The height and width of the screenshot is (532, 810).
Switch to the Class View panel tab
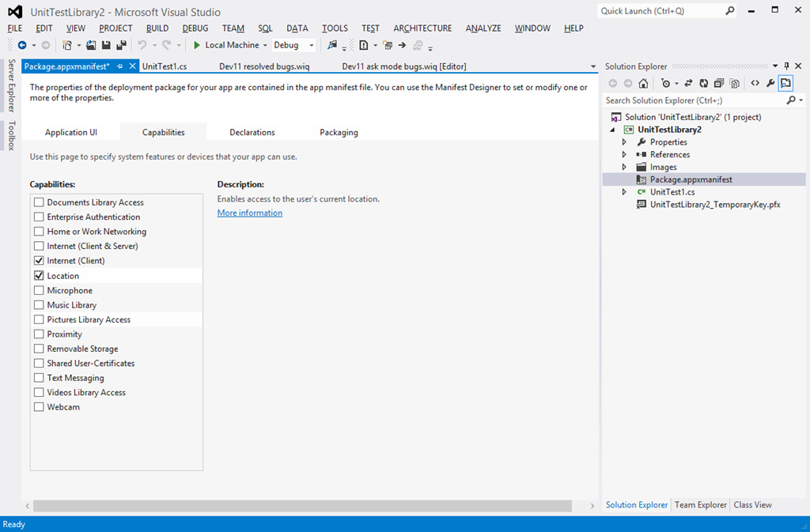tap(753, 504)
